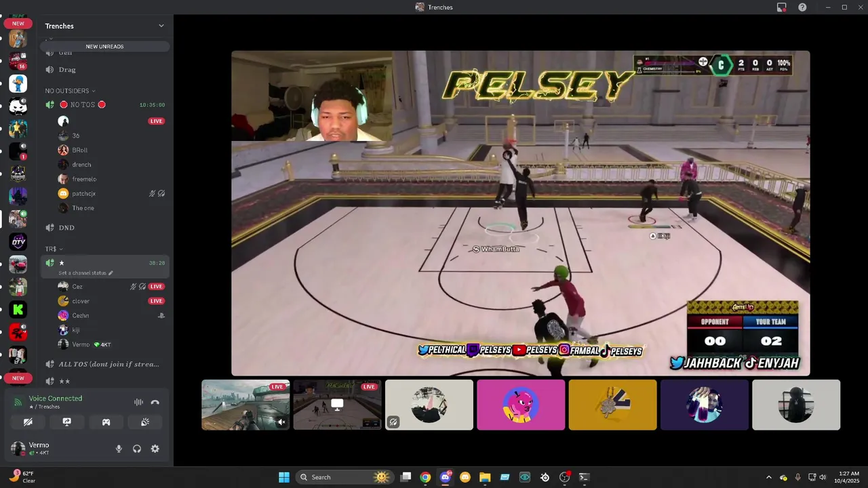
Task: Collapse the TR$ category
Action: pyautogui.click(x=54, y=249)
